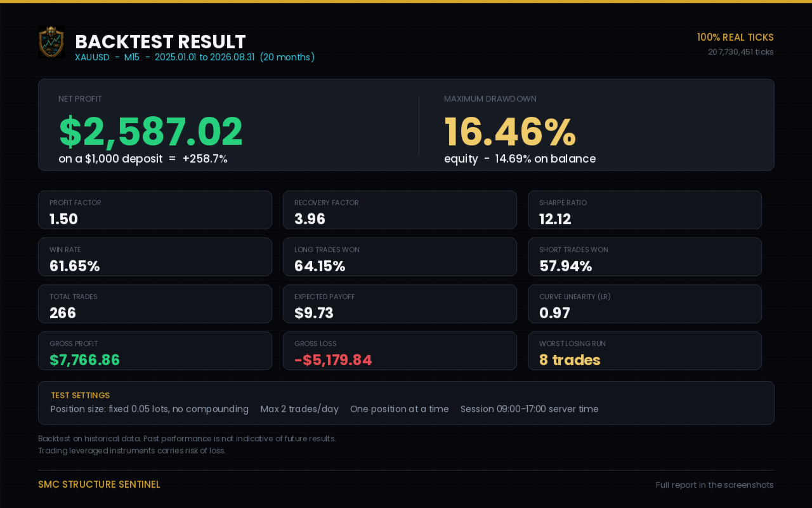Click the shield logo icon beside the title

(51, 42)
